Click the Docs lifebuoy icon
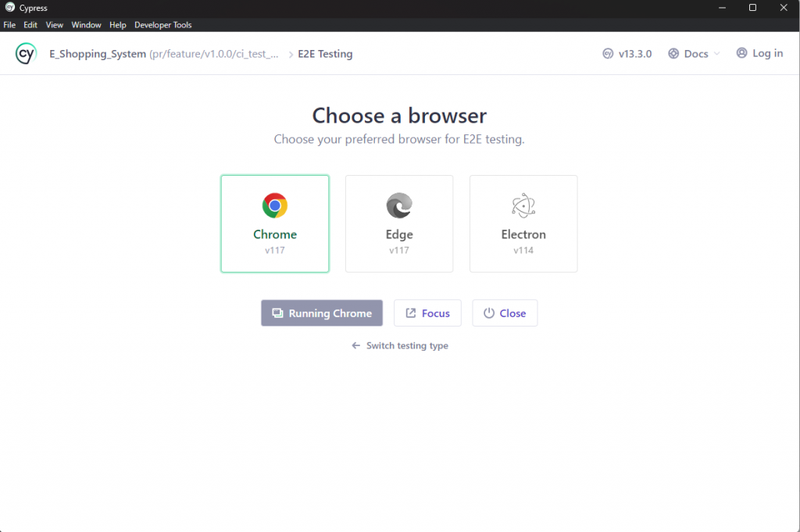This screenshot has width=800, height=532. pyautogui.click(x=673, y=54)
